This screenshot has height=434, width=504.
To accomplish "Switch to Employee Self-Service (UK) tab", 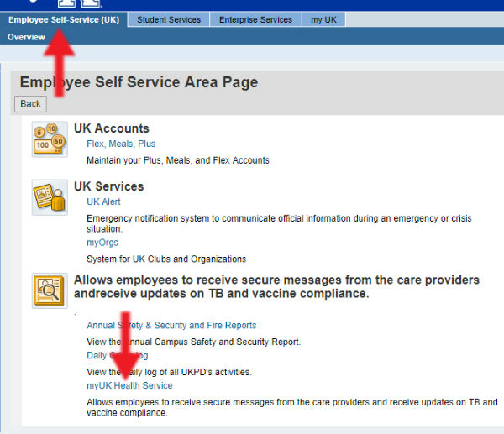I will coord(64,19).
